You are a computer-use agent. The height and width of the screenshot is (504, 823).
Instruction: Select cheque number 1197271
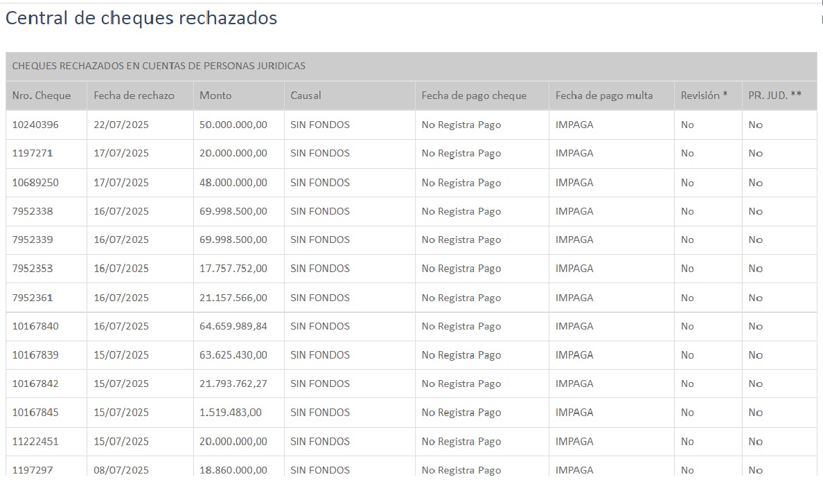(33, 153)
